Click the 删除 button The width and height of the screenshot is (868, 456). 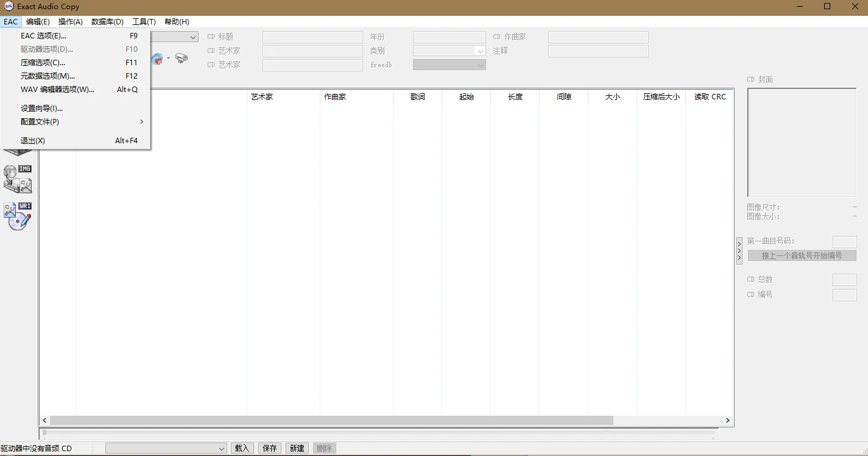(324, 449)
